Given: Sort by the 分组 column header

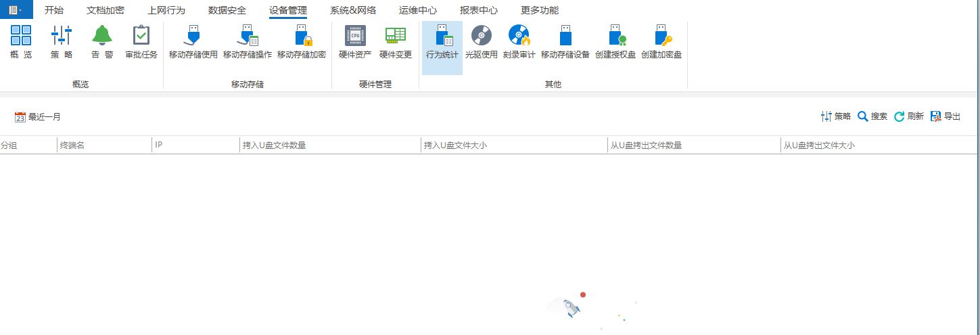Looking at the screenshot, I should point(28,145).
